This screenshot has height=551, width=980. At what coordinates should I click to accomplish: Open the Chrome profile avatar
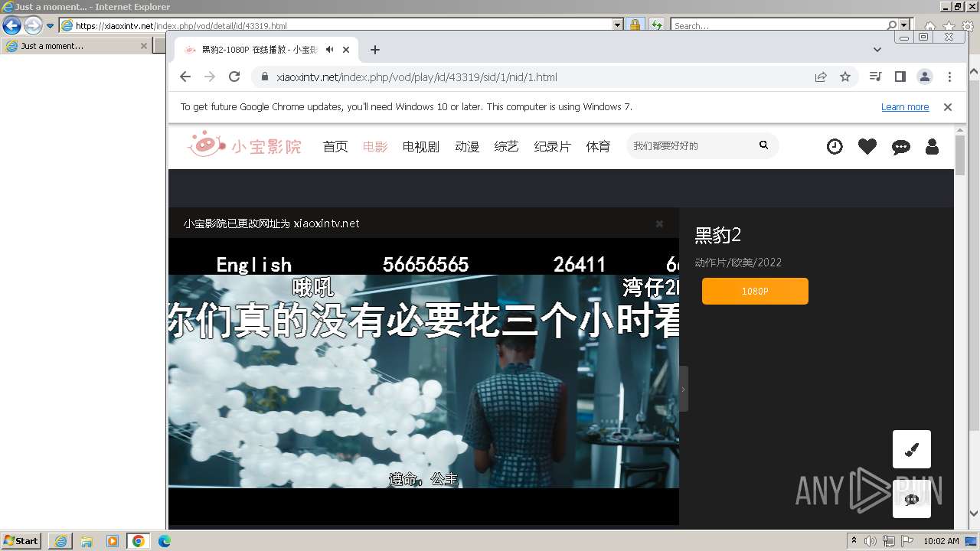tap(925, 77)
